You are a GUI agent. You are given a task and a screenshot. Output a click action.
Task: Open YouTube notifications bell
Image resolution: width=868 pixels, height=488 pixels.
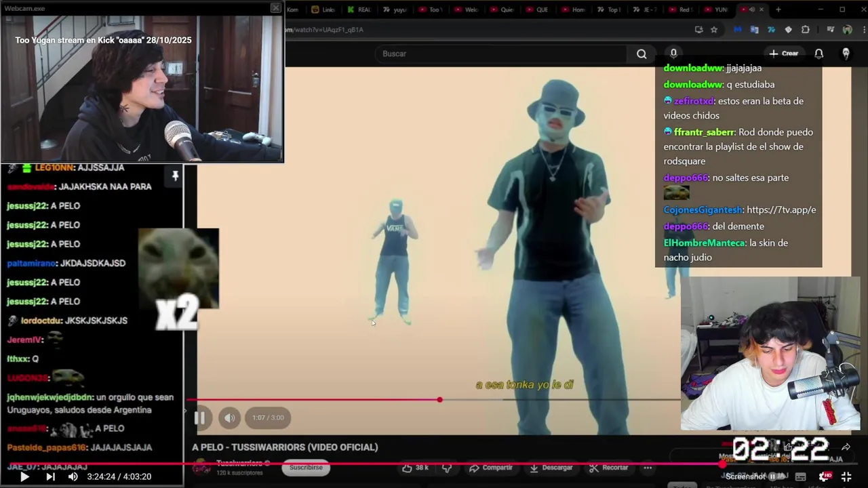click(819, 54)
